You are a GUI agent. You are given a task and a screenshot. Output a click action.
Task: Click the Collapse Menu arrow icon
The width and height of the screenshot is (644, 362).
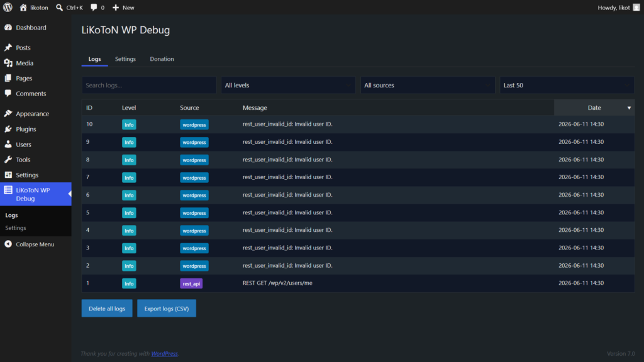[8, 244]
